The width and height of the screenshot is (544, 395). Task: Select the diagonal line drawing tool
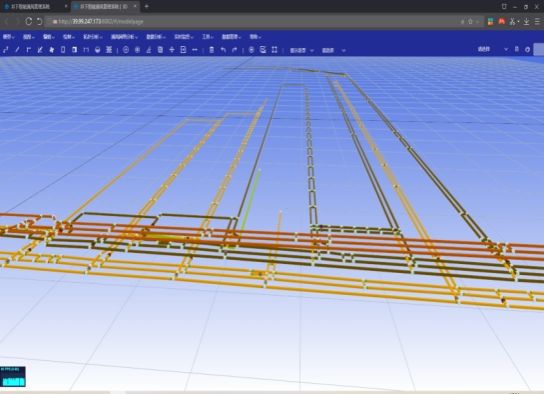click(17, 50)
